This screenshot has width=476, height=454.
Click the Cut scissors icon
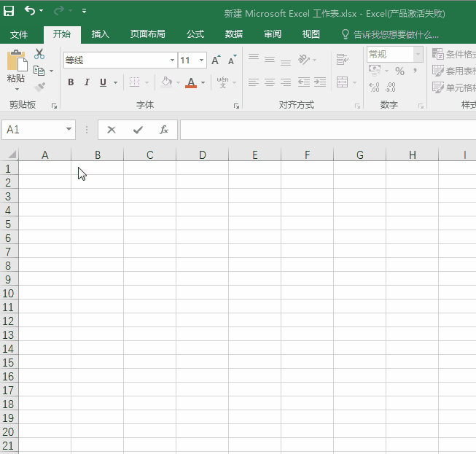point(39,54)
